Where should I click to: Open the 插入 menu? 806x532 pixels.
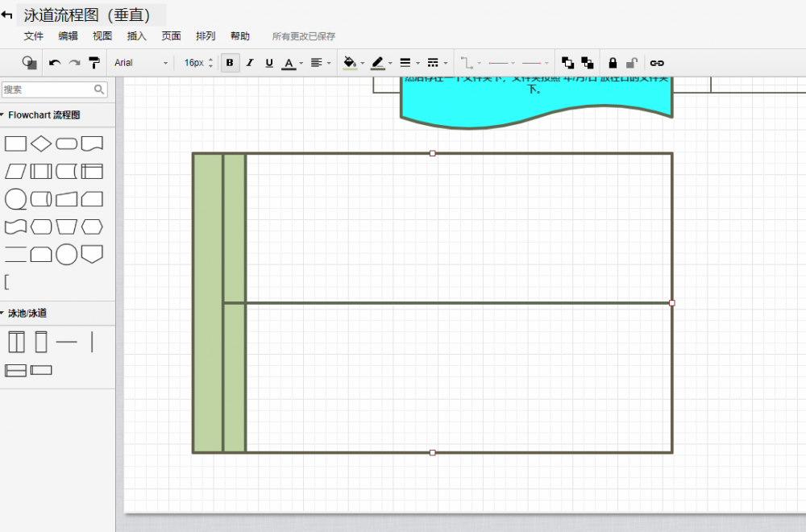click(x=135, y=36)
